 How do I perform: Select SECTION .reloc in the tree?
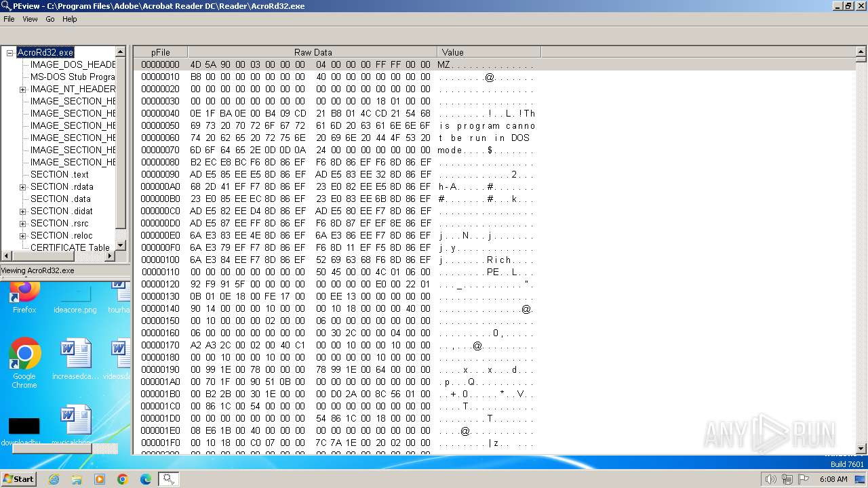point(61,235)
